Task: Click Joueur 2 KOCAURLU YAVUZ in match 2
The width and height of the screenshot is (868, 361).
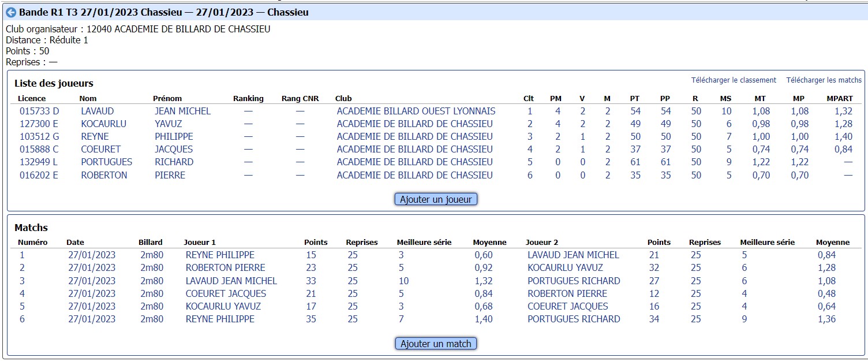Action: 565,267
